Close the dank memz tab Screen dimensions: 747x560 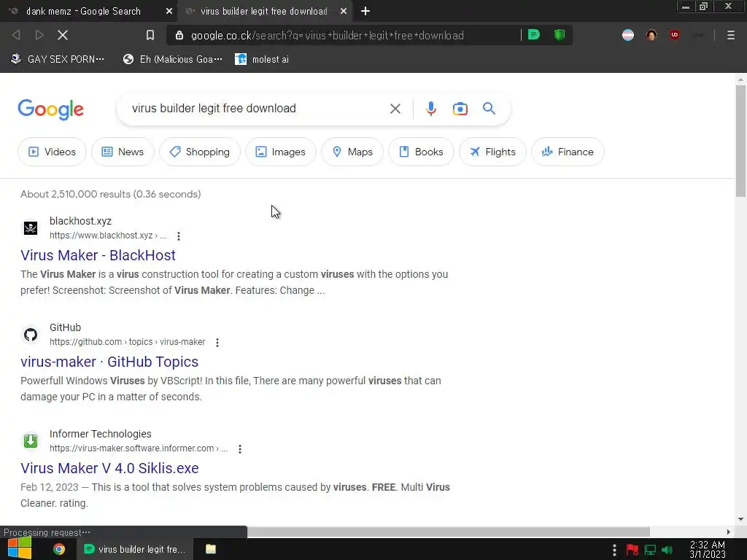pos(169,11)
